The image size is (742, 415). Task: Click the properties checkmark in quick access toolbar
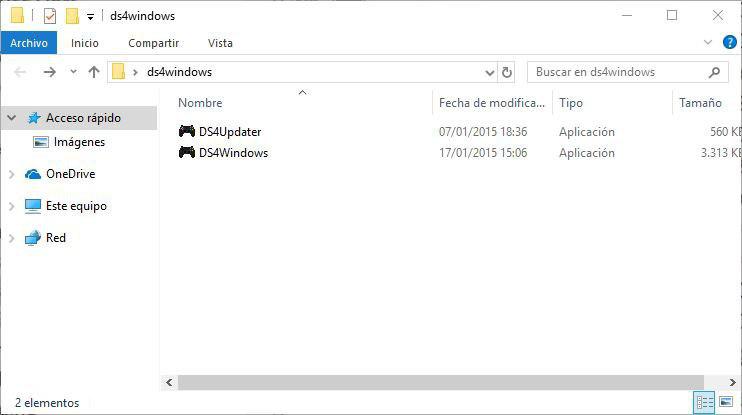pyautogui.click(x=50, y=16)
